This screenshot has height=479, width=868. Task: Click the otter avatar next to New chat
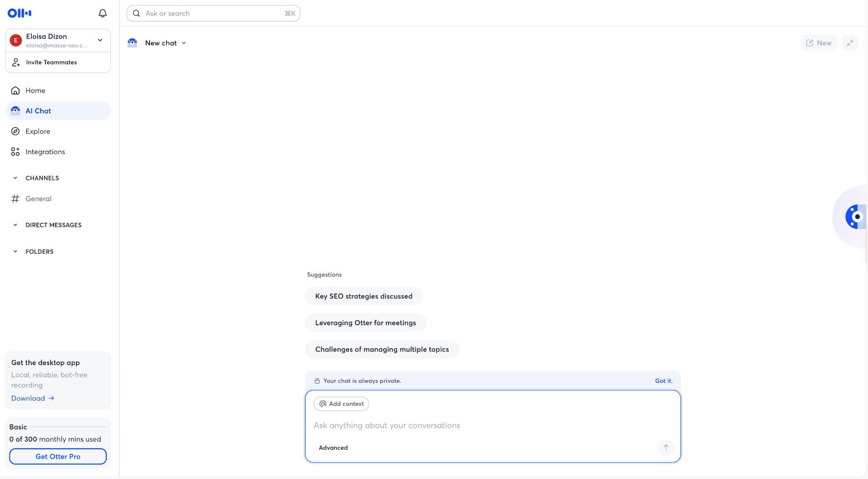(132, 43)
